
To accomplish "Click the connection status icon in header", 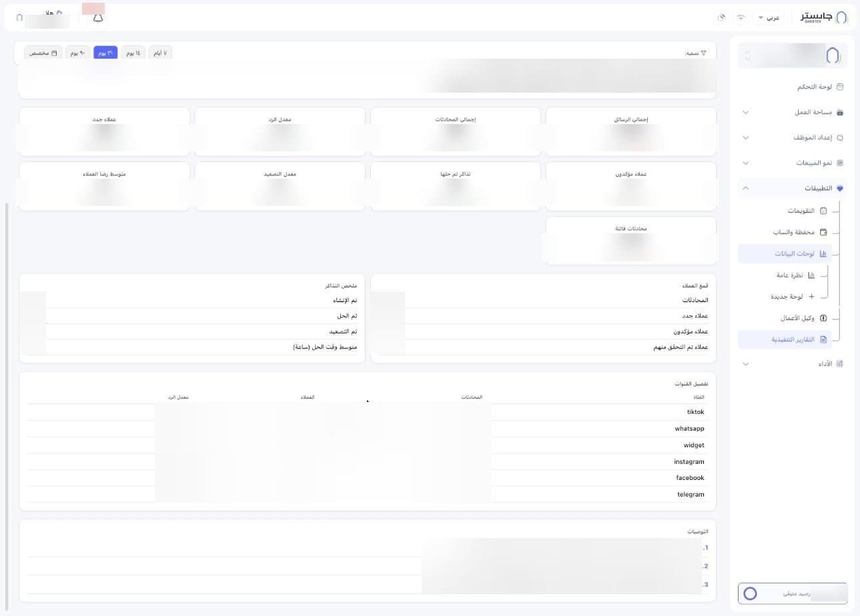I will click(741, 17).
